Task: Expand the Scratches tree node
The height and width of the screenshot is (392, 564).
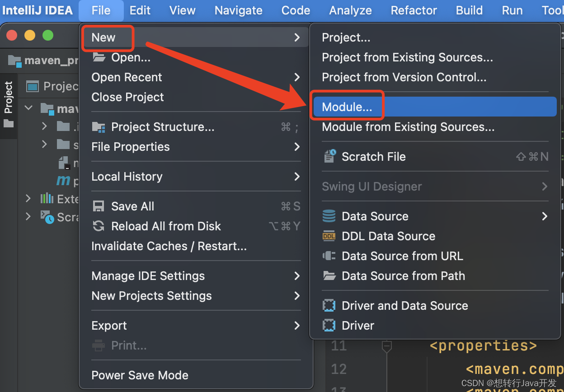Action: click(28, 216)
